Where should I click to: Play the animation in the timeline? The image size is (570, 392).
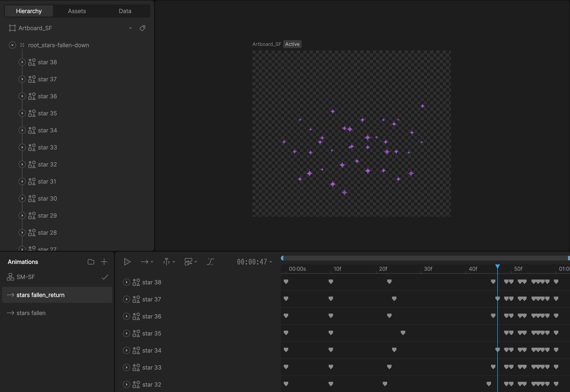127,262
